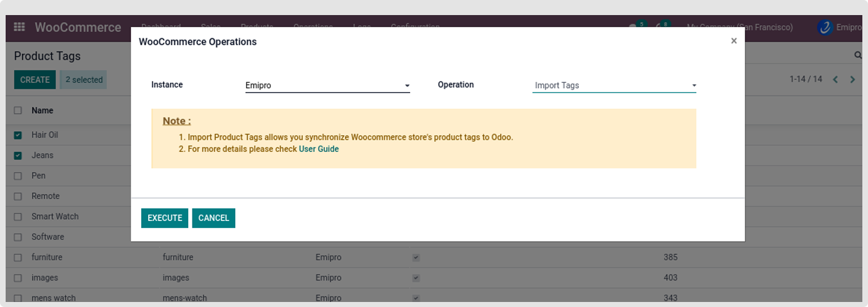Click the 2 selected indicator

coord(83,80)
